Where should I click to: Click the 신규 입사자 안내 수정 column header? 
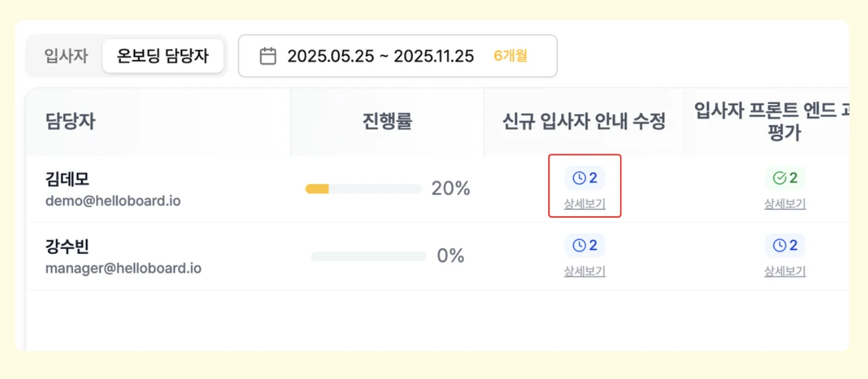[584, 121]
